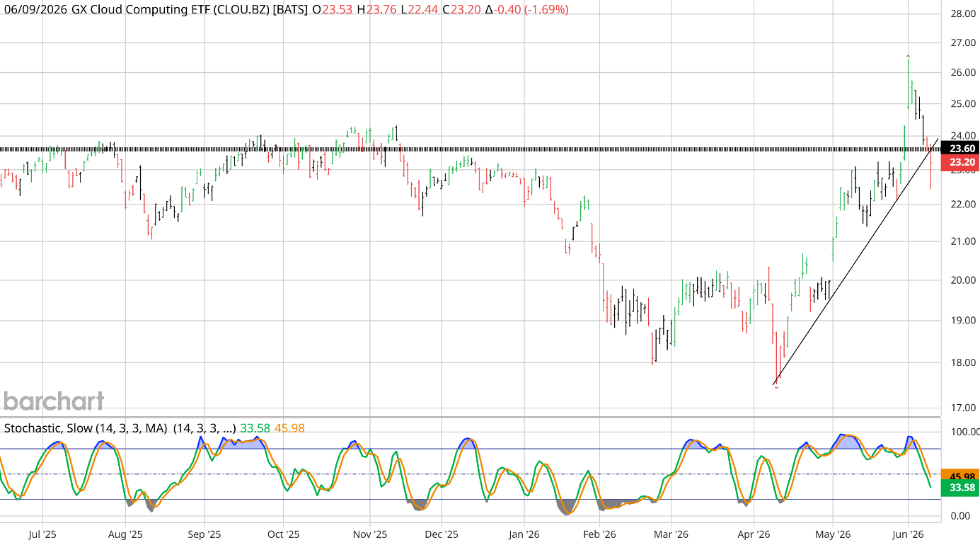980x545 pixels.
Task: Click the Sep '25 date label
Action: pyautogui.click(x=204, y=534)
